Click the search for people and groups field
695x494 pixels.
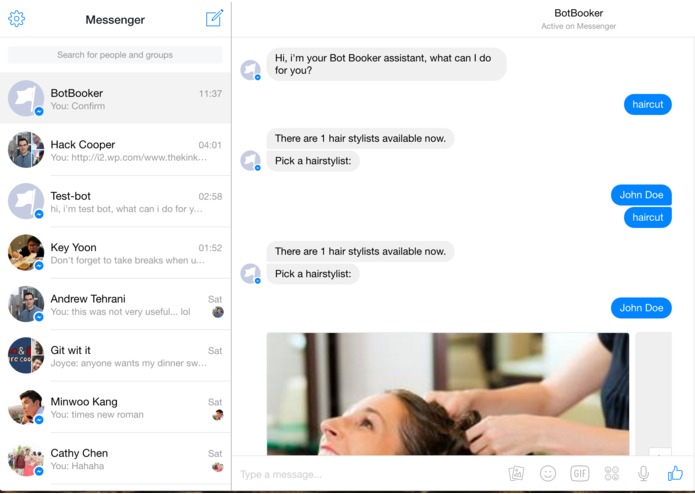(115, 55)
